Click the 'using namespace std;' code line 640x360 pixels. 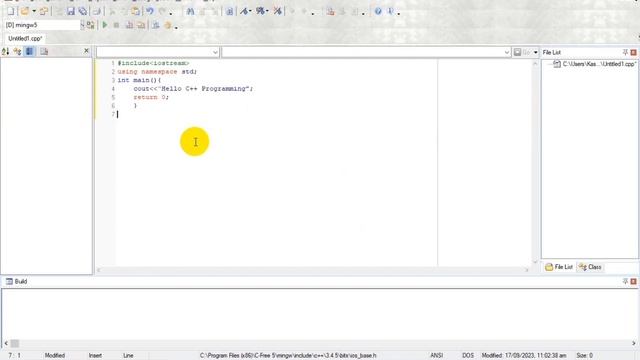[157, 72]
